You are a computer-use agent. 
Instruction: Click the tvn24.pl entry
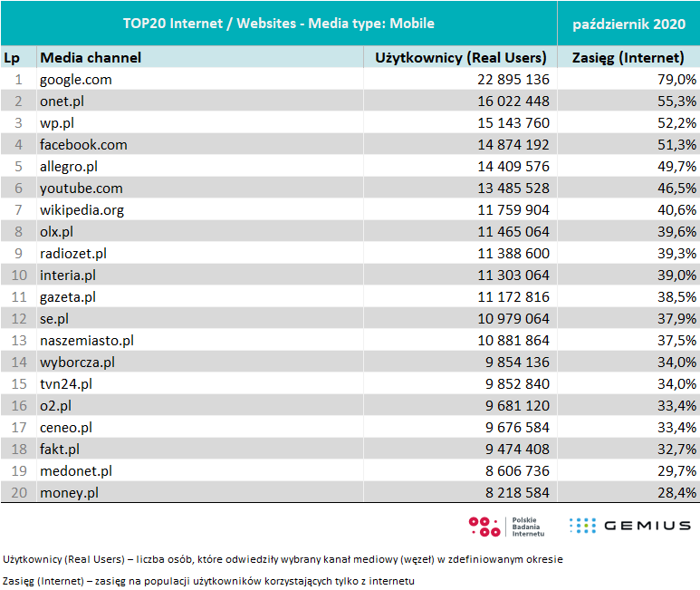click(65, 384)
